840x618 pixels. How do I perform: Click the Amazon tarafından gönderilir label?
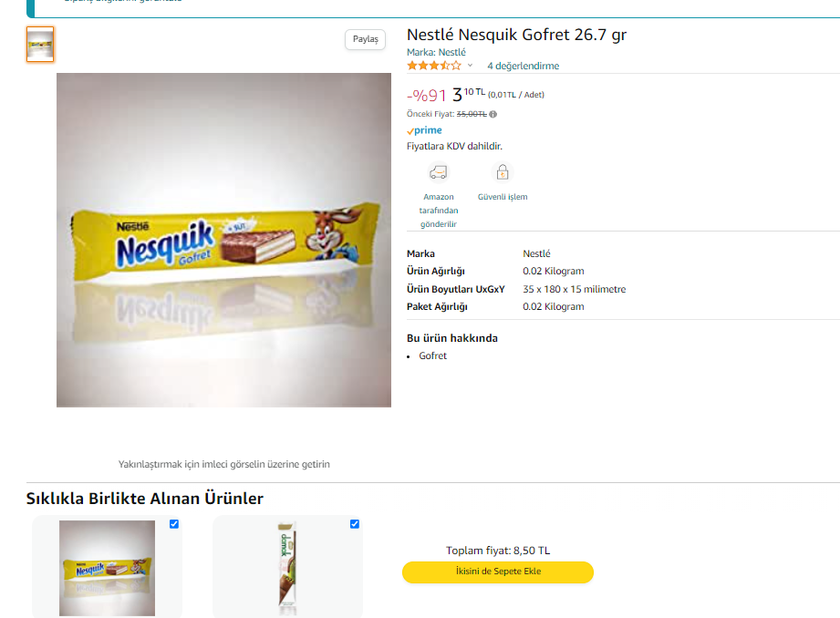439,211
